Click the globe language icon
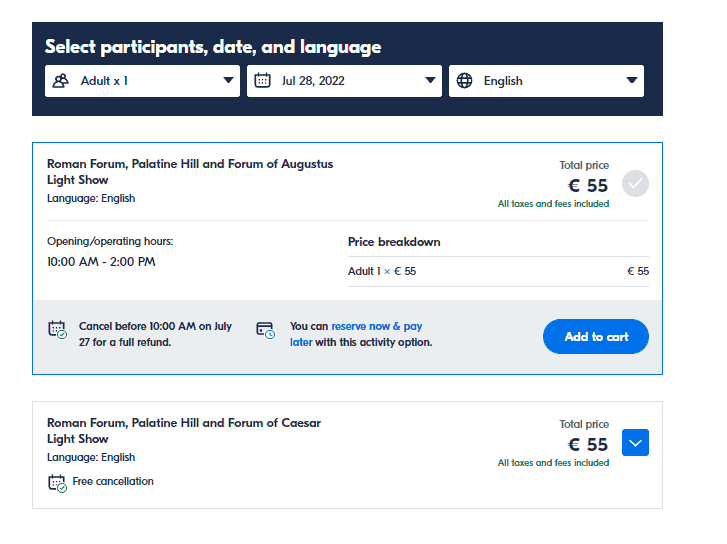727x544 pixels. (464, 81)
